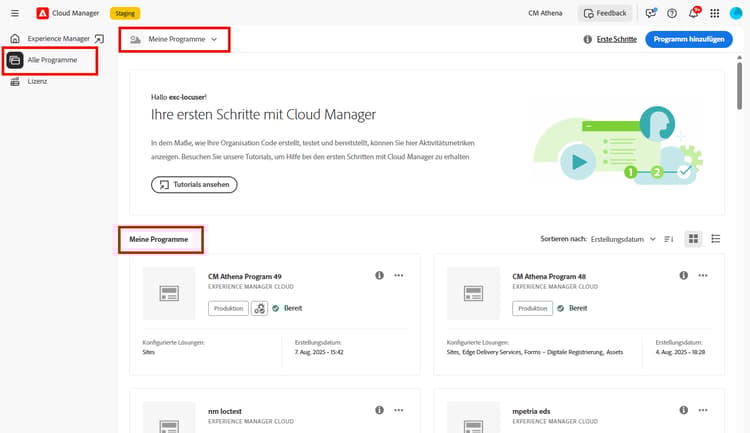
Task: Click the Erste Schritte info icon
Action: tap(588, 39)
